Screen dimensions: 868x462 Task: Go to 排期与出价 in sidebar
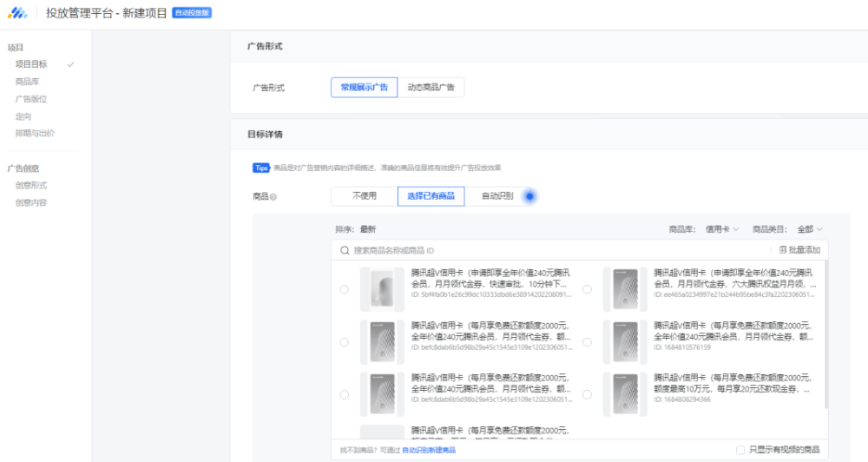click(x=35, y=134)
